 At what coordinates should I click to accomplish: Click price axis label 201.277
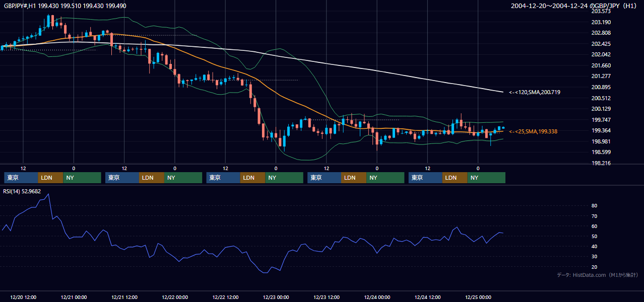coord(601,76)
